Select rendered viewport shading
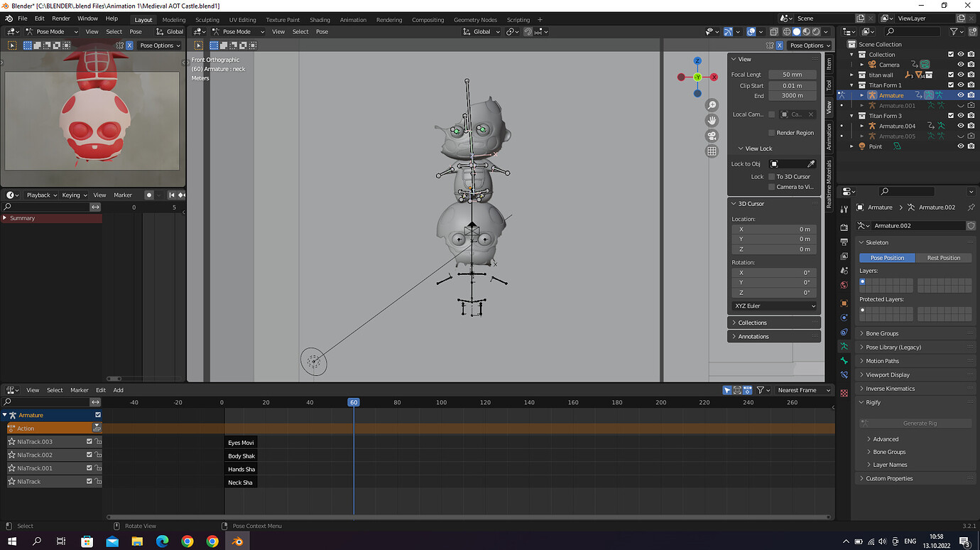The image size is (980, 550). pyautogui.click(x=817, y=31)
